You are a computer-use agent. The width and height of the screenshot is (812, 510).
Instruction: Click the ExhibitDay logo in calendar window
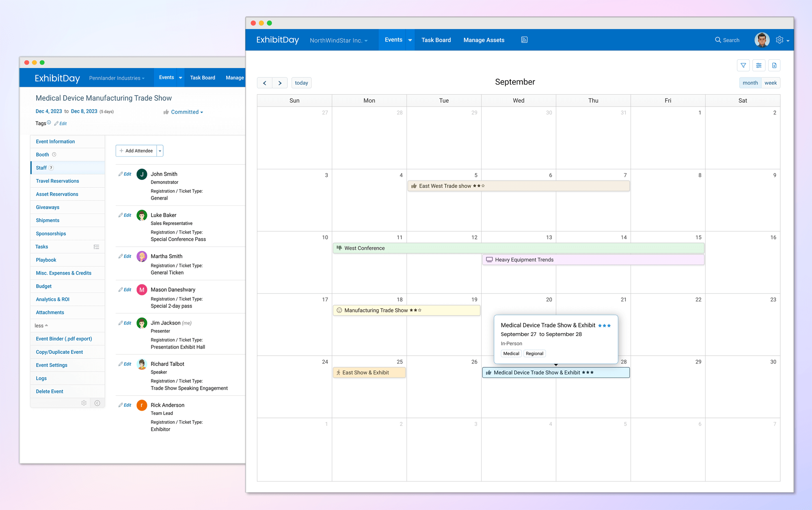pyautogui.click(x=278, y=40)
